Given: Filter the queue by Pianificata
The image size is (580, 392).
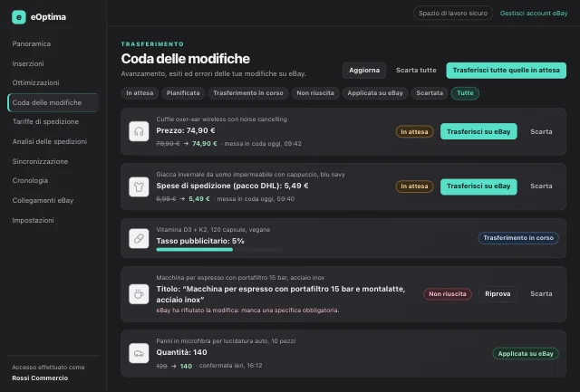Looking at the screenshot, I should pyautogui.click(x=183, y=93).
